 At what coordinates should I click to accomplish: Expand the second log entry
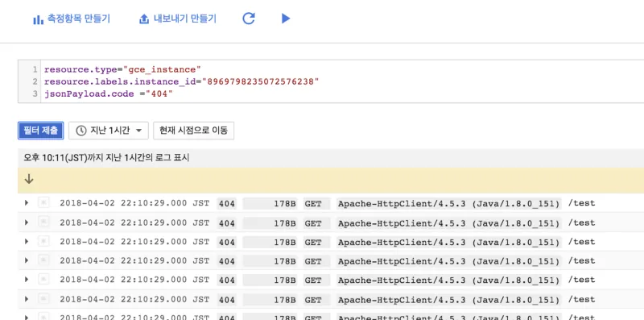(27, 222)
